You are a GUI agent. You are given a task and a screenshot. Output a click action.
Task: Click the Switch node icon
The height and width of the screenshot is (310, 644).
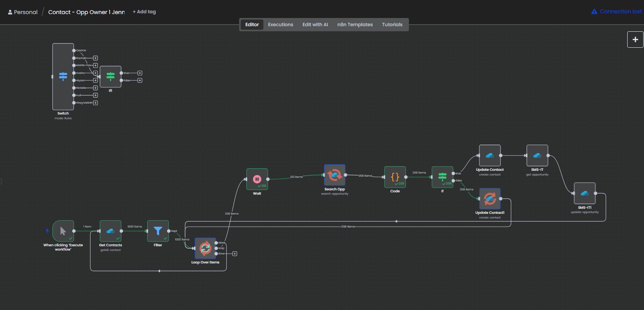pos(63,76)
